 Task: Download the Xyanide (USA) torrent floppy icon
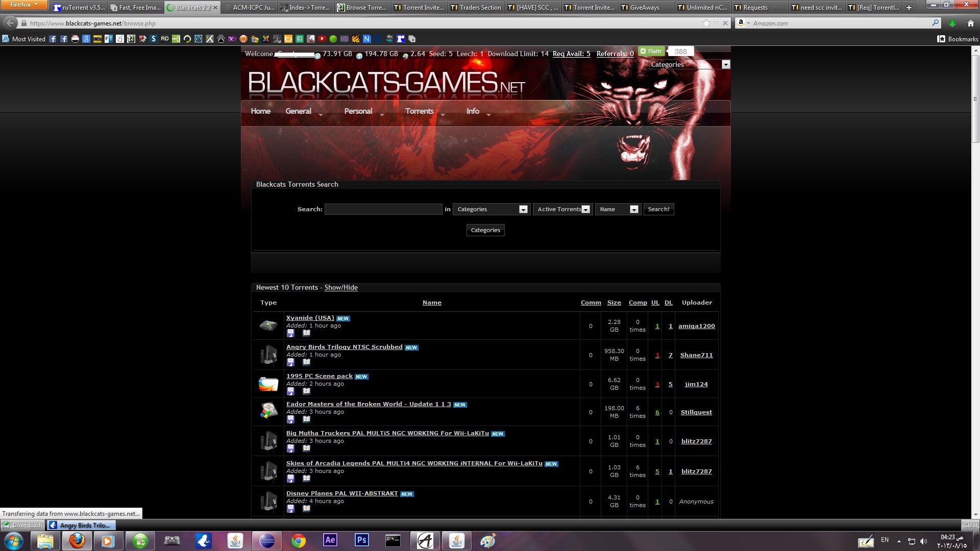290,333
